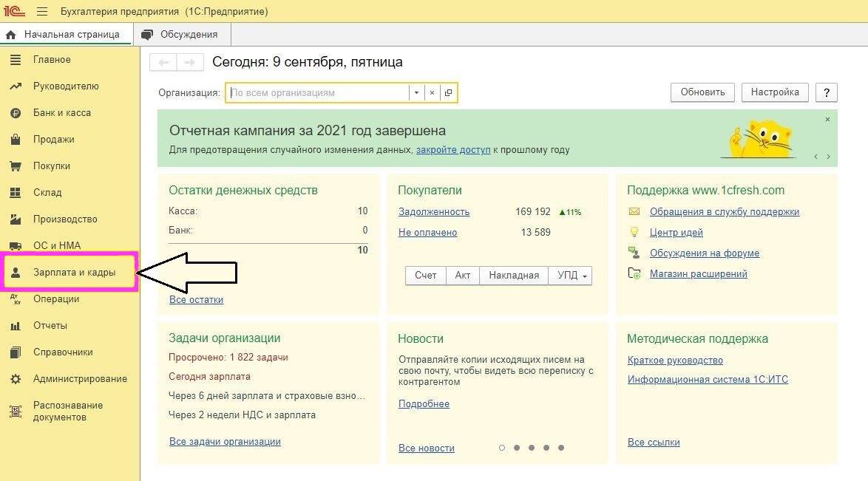Open the Подробнее news link
The image size is (868, 481).
424,404
